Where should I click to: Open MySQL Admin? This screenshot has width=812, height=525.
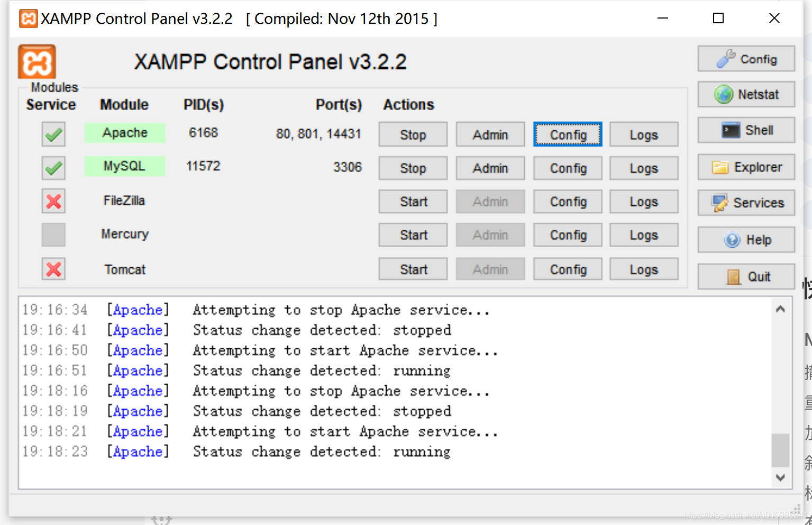click(490, 168)
